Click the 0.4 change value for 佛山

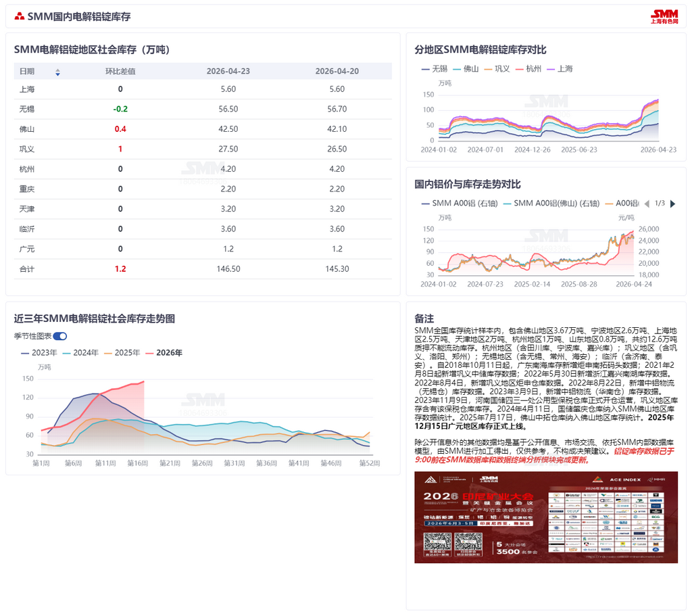pos(120,129)
